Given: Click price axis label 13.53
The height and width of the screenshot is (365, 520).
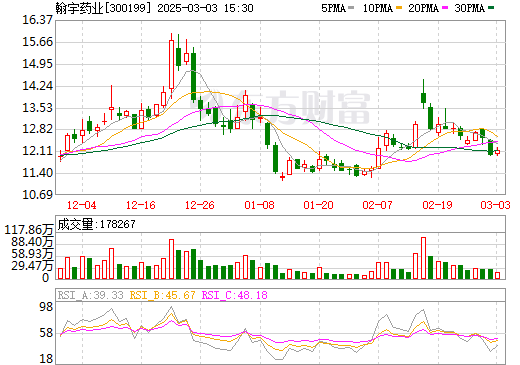Looking at the screenshot, I should coord(37,108).
